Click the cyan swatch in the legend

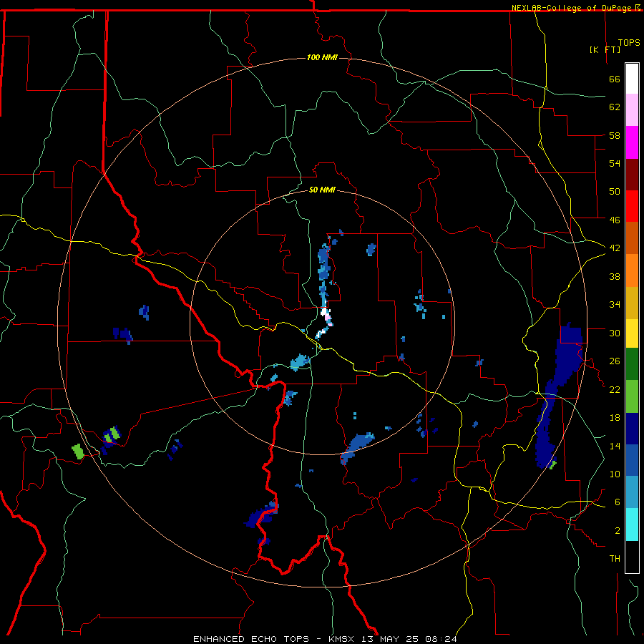(x=632, y=525)
